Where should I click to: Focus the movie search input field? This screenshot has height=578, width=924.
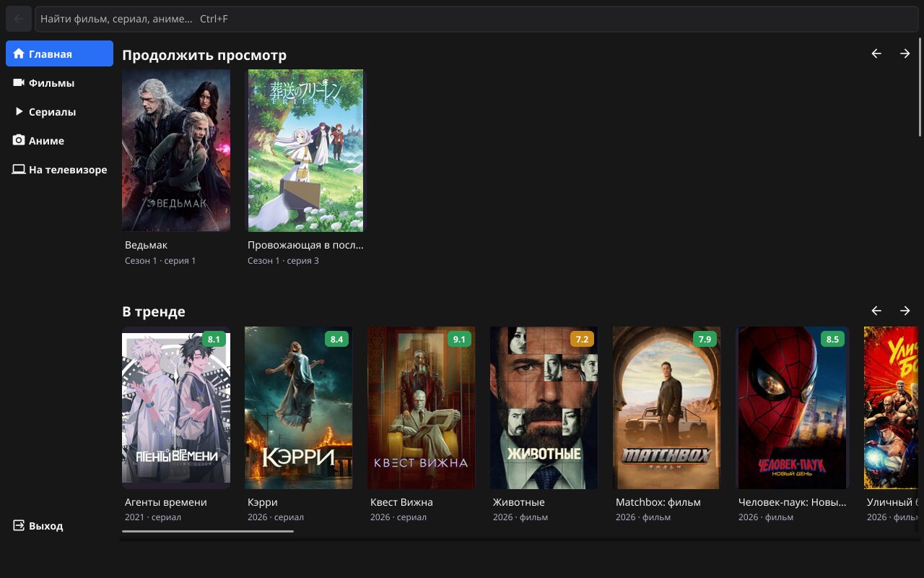[x=477, y=19]
